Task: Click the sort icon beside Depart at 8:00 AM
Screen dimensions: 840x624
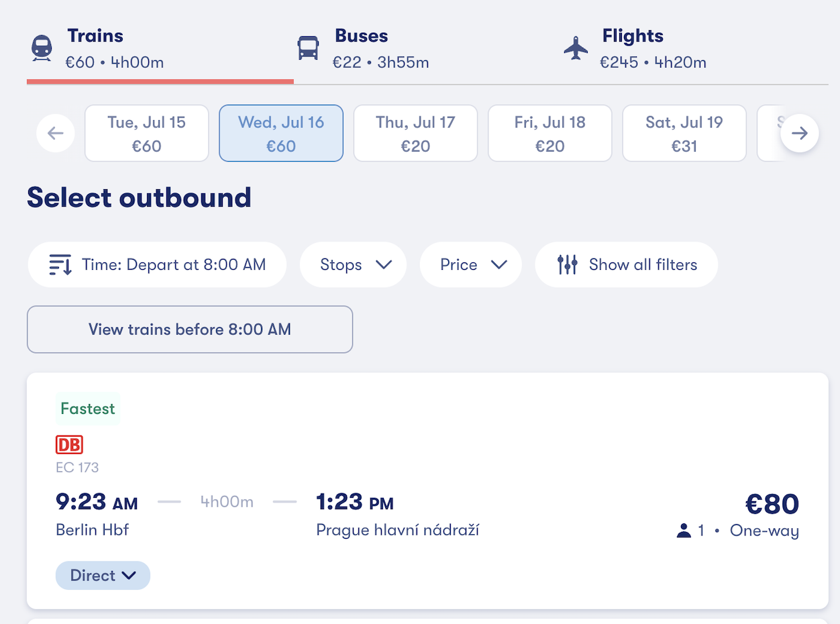Action: coord(60,265)
